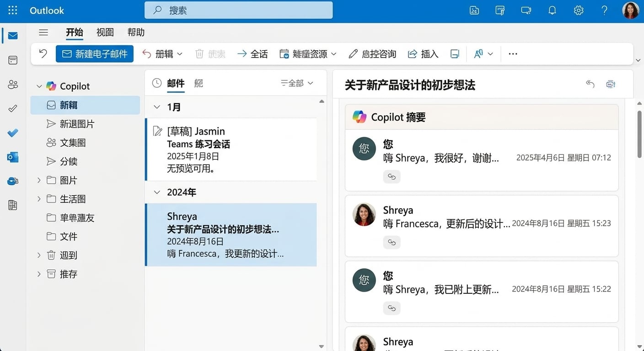The image size is (644, 351).
Task: Click link icon under 15:22 message
Action: (392, 308)
